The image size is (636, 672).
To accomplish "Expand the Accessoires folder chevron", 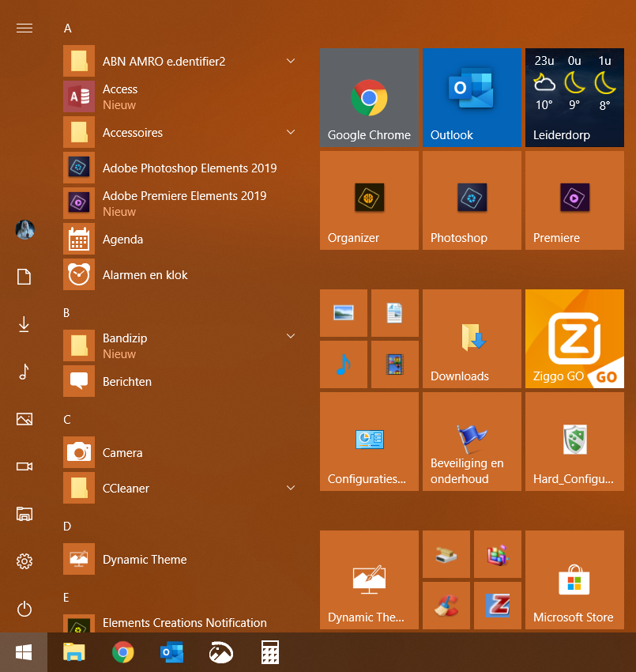I will (x=291, y=132).
